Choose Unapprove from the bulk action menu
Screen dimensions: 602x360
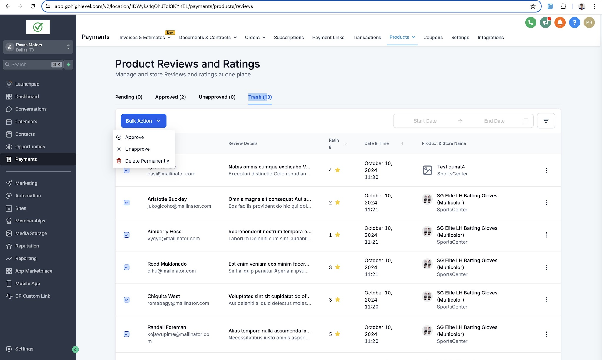[x=144, y=149]
